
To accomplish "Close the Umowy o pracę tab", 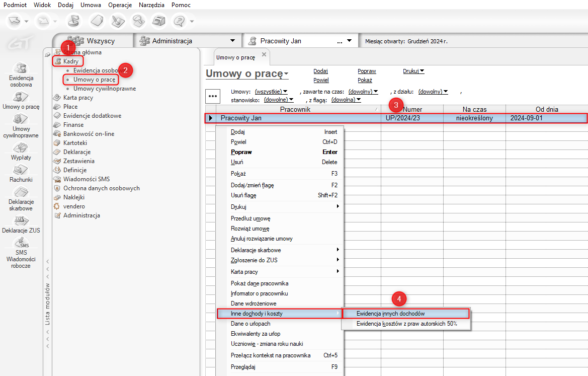I will (264, 54).
